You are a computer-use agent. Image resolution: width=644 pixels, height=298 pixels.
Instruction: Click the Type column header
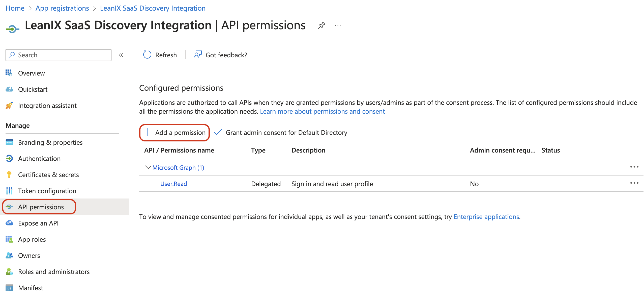tap(258, 150)
